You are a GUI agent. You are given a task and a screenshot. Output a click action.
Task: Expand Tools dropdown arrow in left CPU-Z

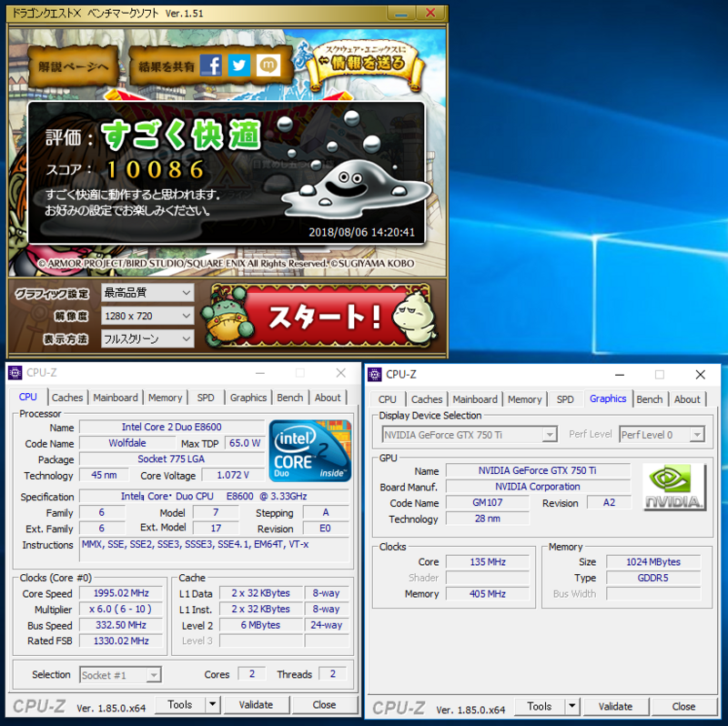coord(212,705)
